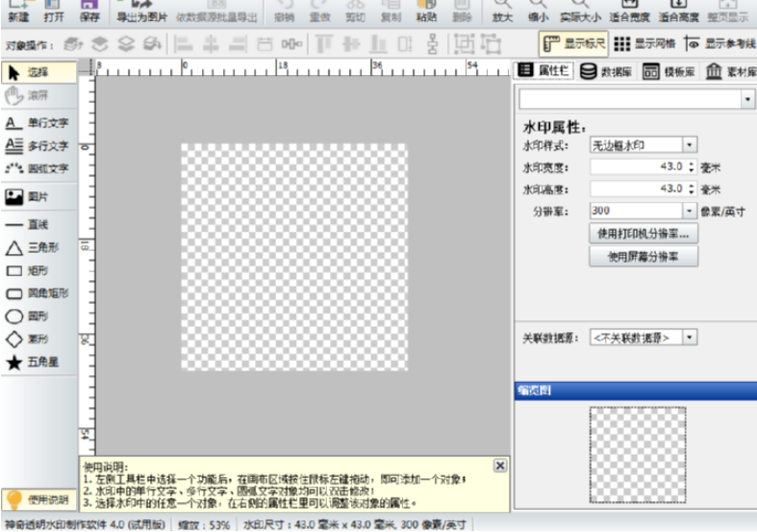This screenshot has height=532, width=757.
Task: Open the linked data source (关联数据源) dropdown
Action: click(x=689, y=338)
